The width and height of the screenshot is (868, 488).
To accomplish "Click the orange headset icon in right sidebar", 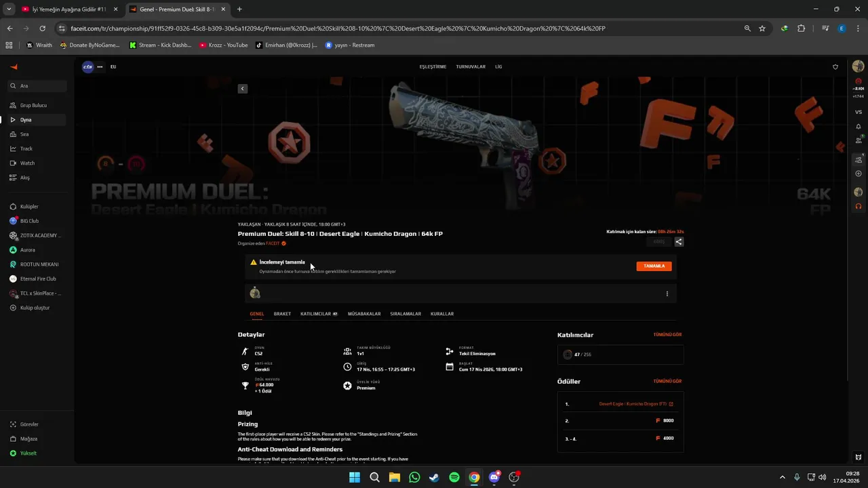I will click(859, 207).
